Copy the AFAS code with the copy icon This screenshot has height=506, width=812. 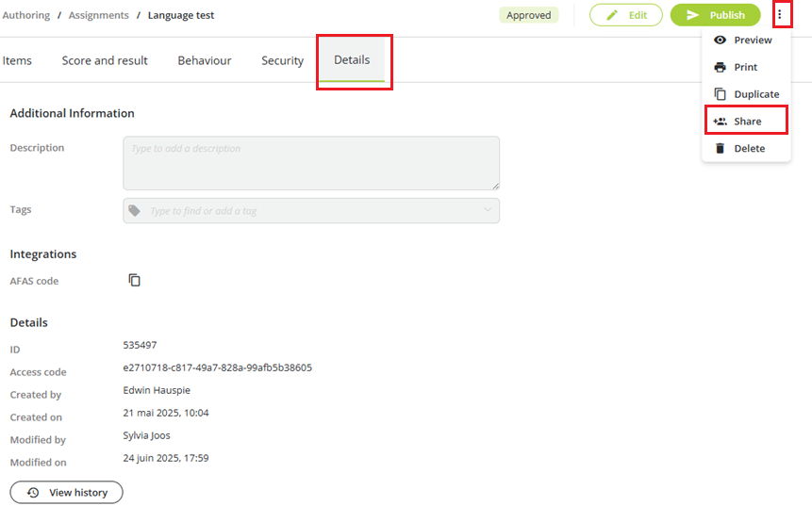coord(134,280)
